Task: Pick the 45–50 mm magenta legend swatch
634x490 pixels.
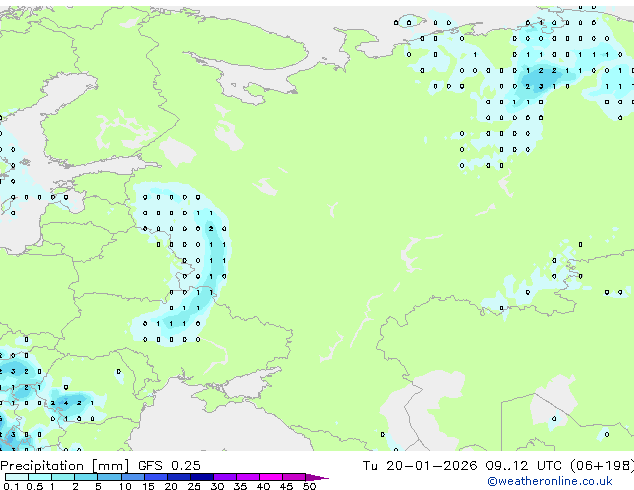Action: [x=294, y=477]
